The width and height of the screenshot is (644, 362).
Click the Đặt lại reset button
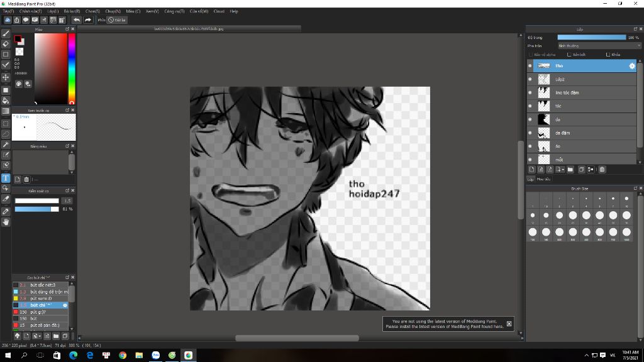pos(117,19)
